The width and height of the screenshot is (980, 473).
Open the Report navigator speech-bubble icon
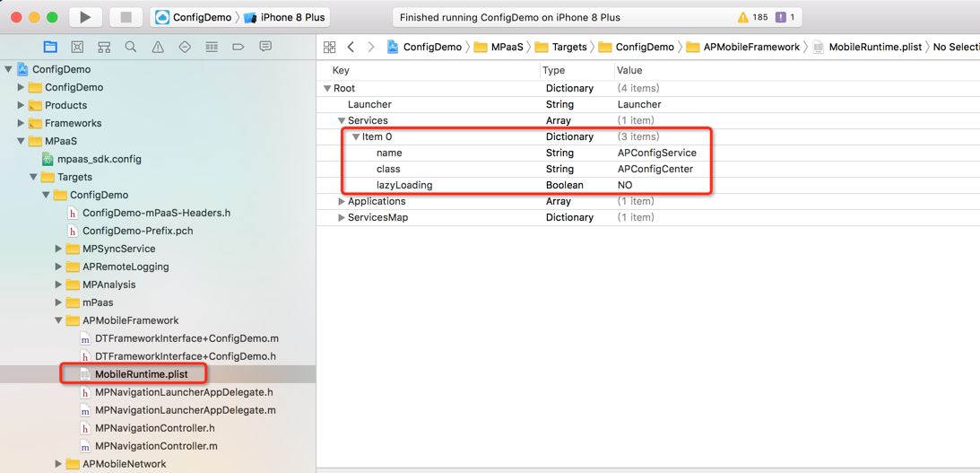tap(265, 47)
